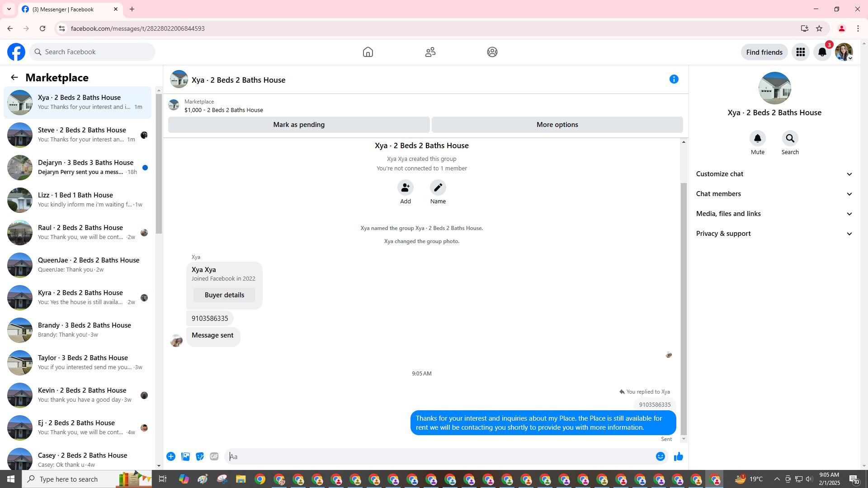Image resolution: width=868 pixels, height=488 pixels.
Task: Open the Friends tab in top navigation
Action: 430,52
